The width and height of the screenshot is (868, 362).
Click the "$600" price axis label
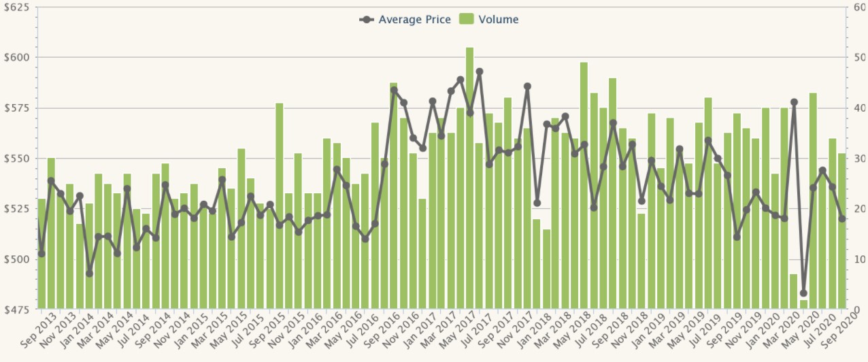pyautogui.click(x=17, y=57)
